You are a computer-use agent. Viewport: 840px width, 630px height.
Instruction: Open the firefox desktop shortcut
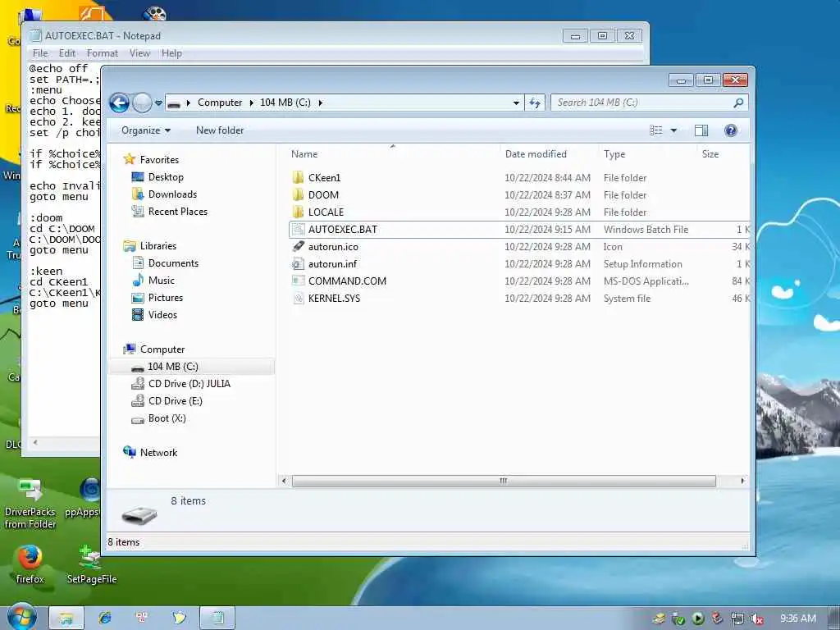30,564
